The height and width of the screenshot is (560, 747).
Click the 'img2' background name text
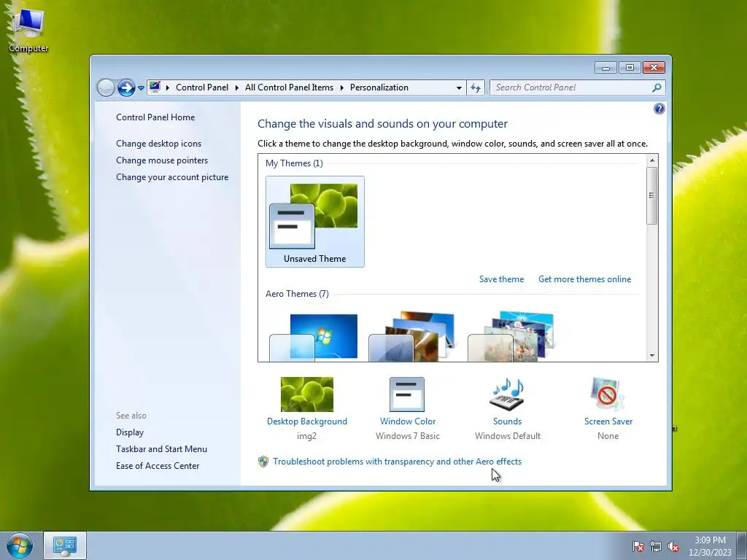(307, 436)
